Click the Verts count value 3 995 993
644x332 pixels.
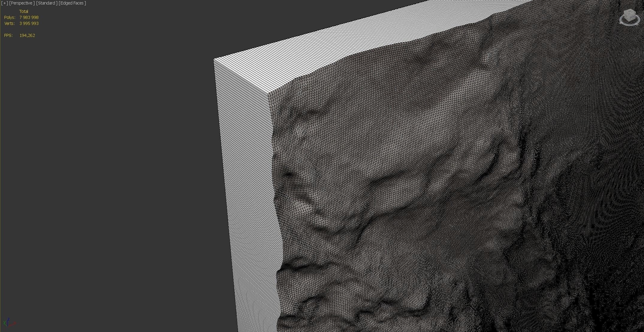[x=29, y=23]
